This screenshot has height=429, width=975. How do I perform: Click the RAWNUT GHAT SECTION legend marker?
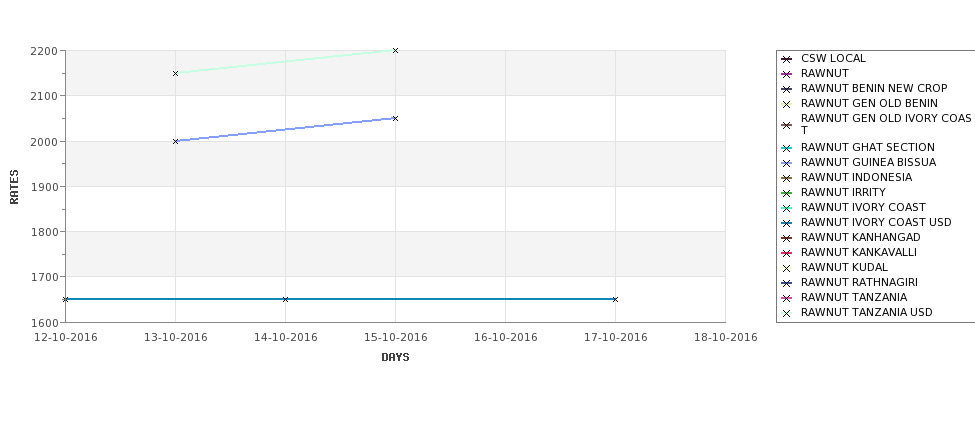click(787, 148)
